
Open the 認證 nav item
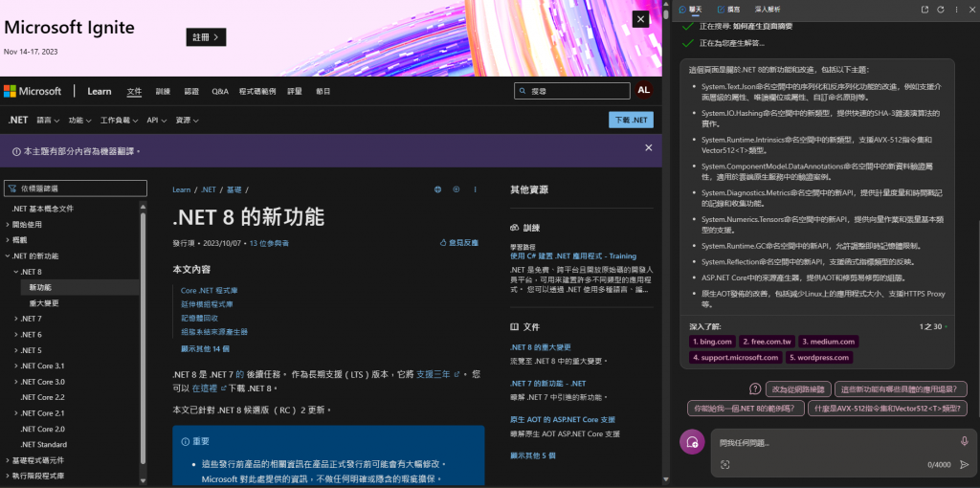tap(191, 91)
